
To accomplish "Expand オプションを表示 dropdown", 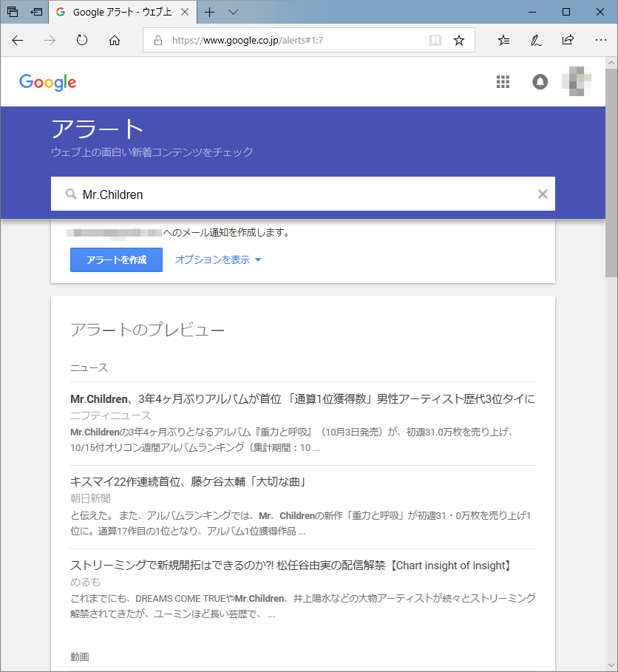I will tap(218, 259).
